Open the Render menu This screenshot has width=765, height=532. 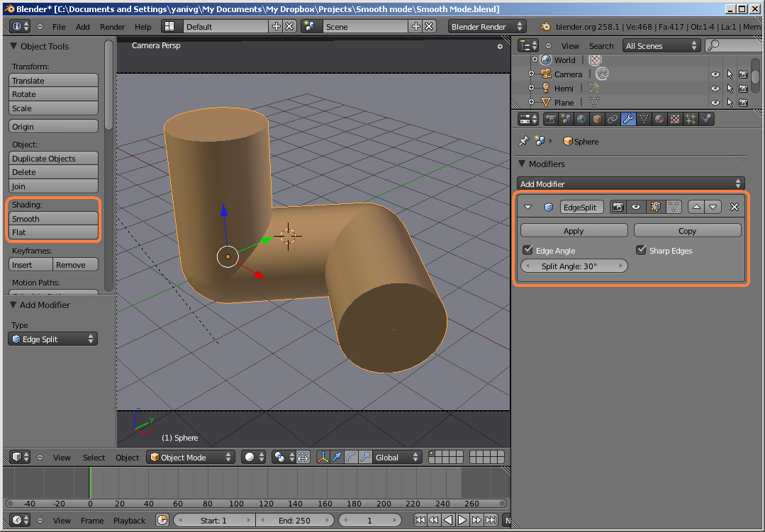[112, 27]
